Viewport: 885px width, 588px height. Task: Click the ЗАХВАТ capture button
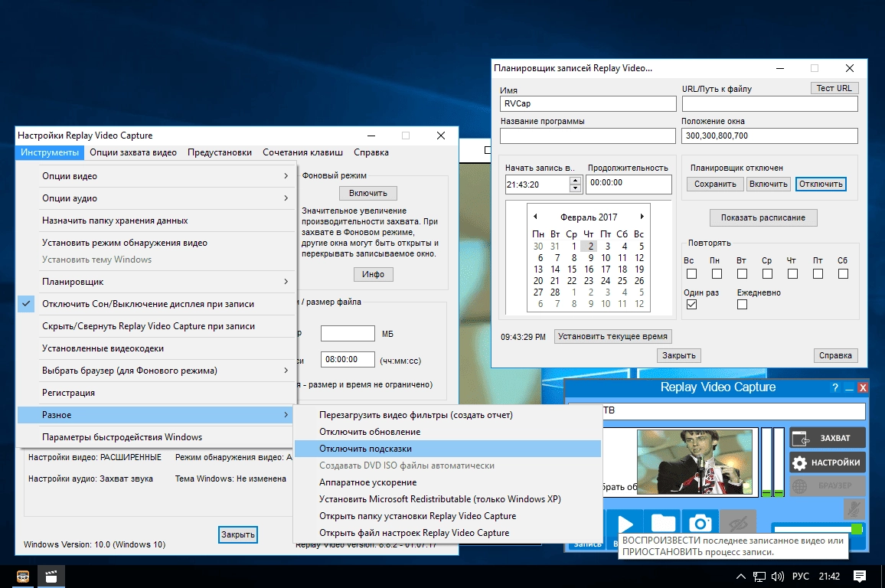[828, 438]
